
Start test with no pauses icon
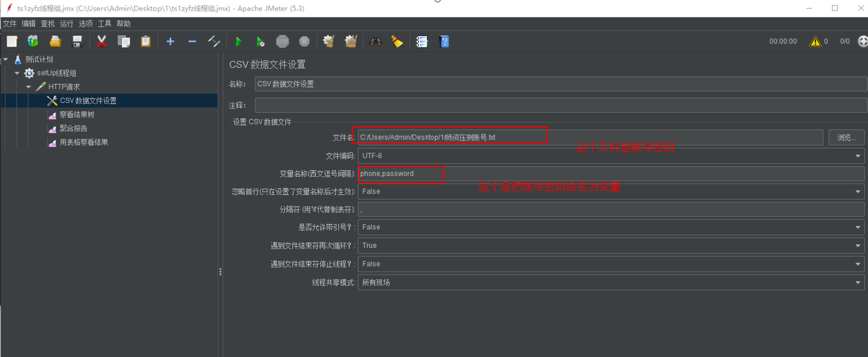click(260, 41)
